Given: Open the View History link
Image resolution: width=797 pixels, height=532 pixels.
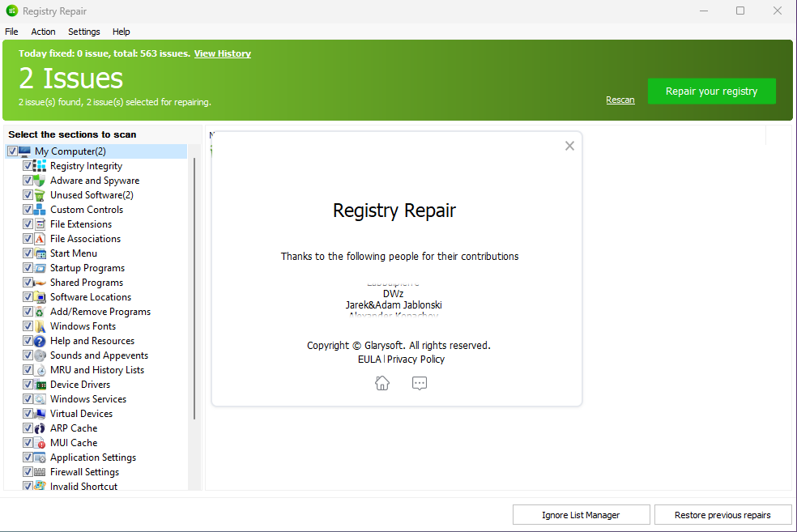Looking at the screenshot, I should [x=222, y=53].
